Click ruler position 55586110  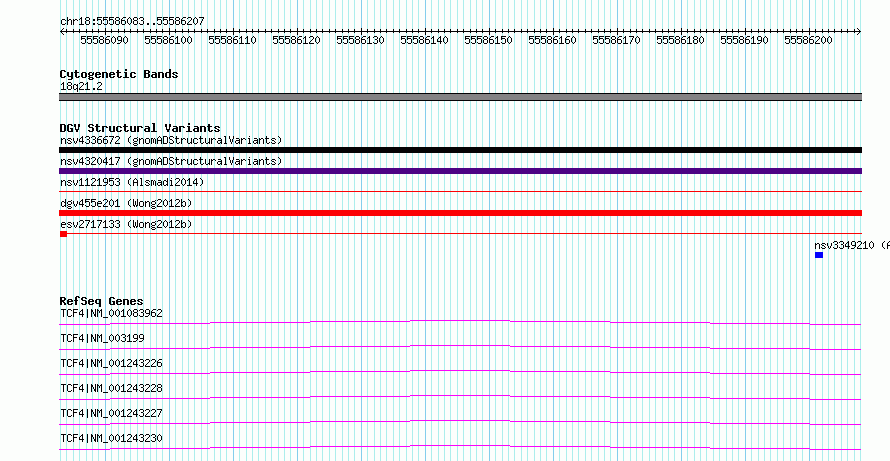[x=233, y=40]
